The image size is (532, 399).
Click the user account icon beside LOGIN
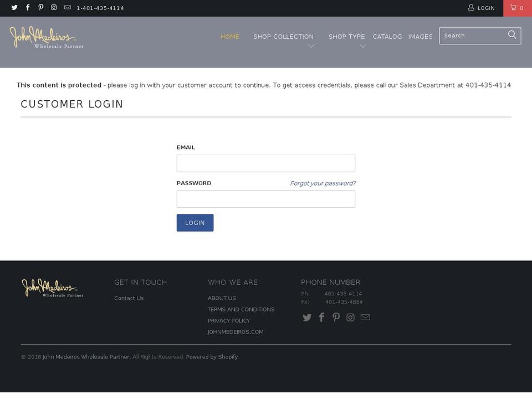click(471, 7)
